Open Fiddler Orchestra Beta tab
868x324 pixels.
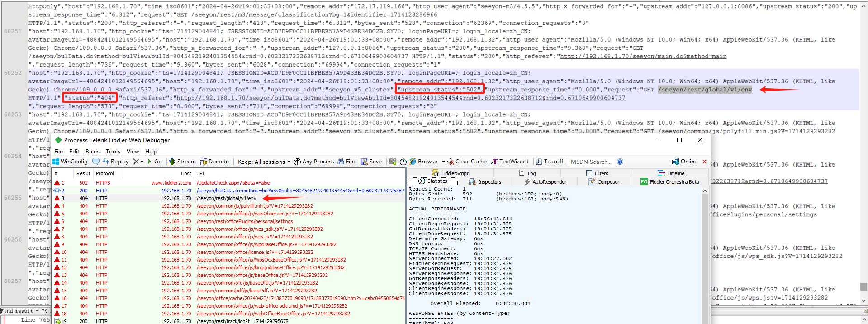670,182
